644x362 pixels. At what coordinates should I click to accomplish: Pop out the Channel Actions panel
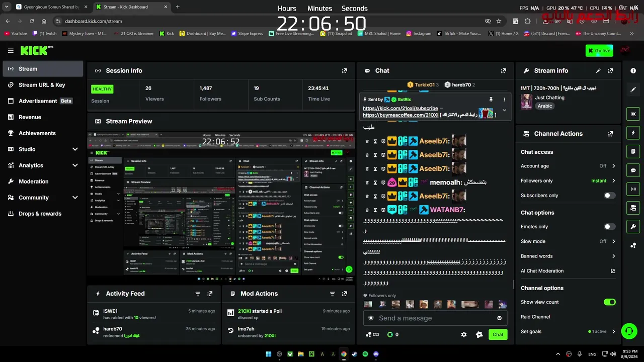coord(610,134)
